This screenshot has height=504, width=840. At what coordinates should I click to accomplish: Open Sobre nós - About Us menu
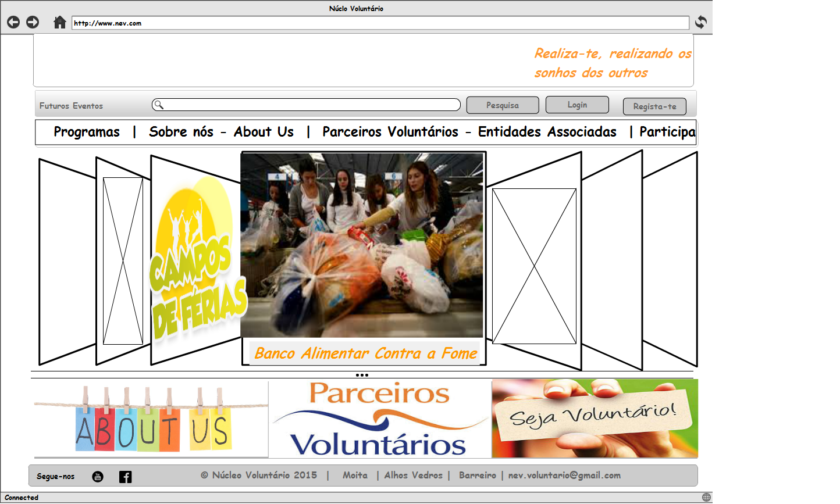[221, 132]
